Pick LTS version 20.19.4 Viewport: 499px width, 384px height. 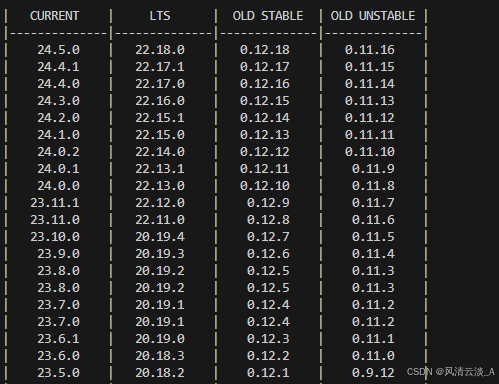coord(160,237)
